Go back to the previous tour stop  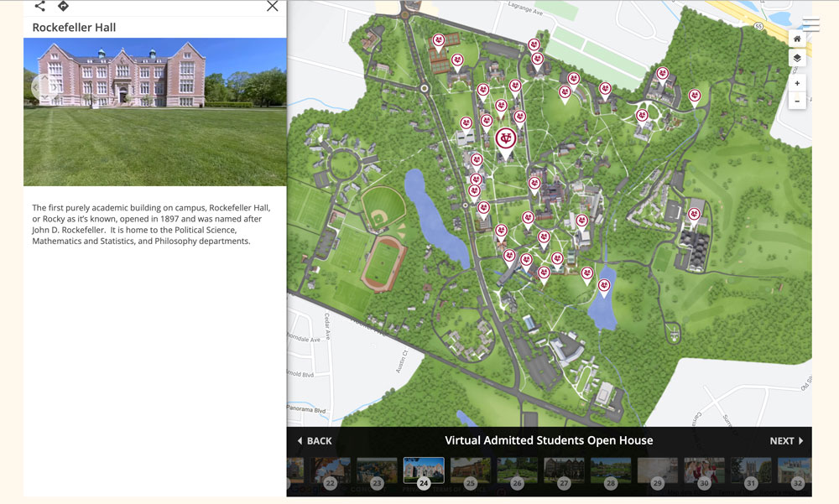tap(315, 441)
